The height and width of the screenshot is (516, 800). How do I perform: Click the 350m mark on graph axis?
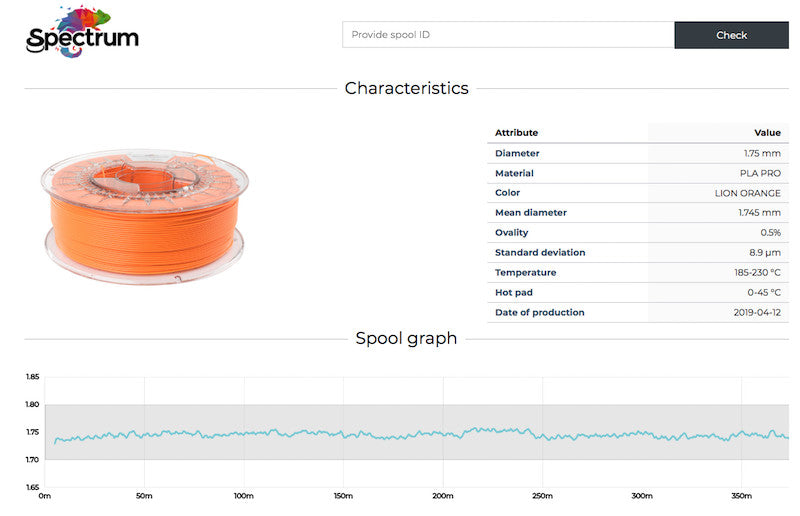pyautogui.click(x=741, y=496)
